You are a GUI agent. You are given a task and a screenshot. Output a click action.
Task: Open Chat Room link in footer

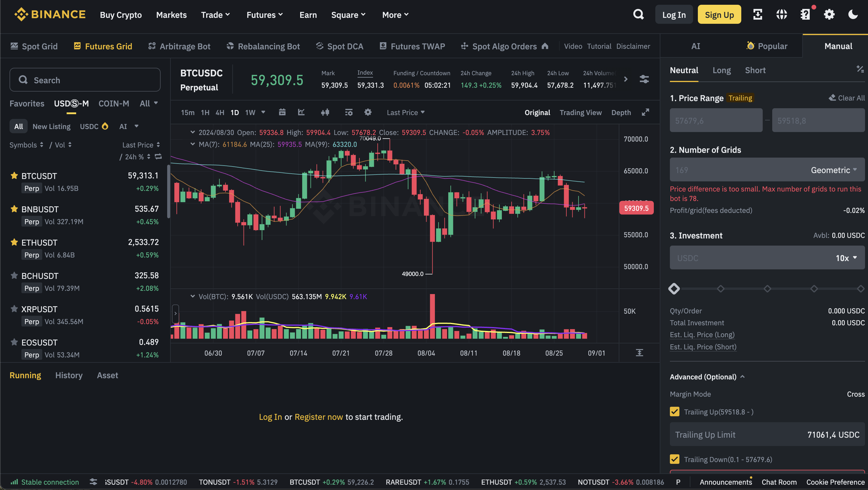pos(779,482)
